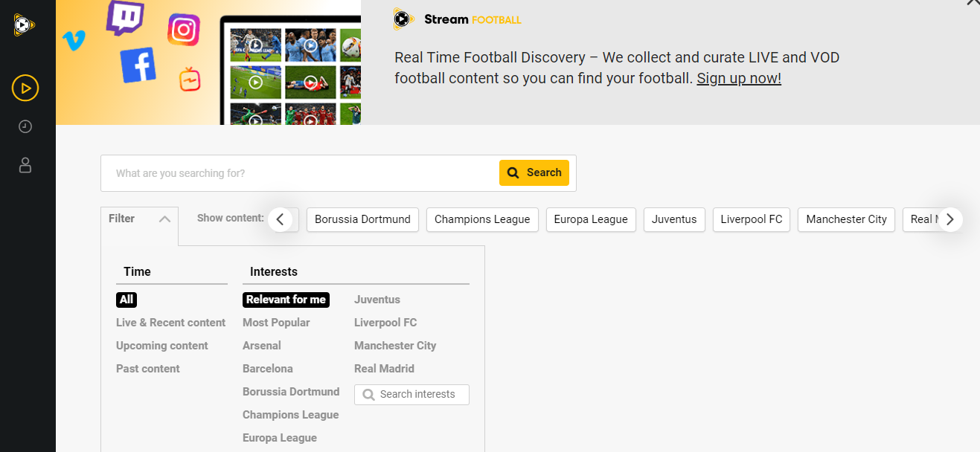This screenshot has width=980, height=452.
Task: Choose 'Live & Recent content' time filter
Action: point(170,323)
